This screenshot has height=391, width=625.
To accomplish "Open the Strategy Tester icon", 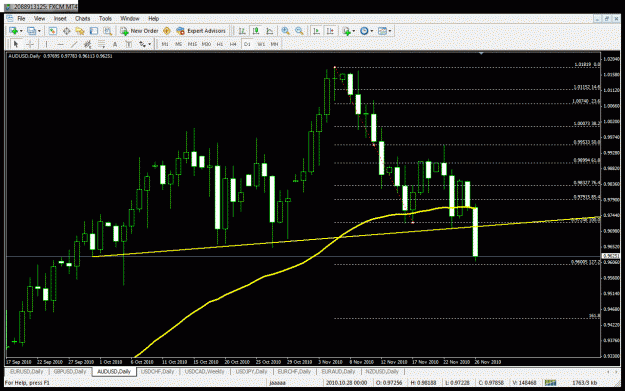I will (x=108, y=31).
